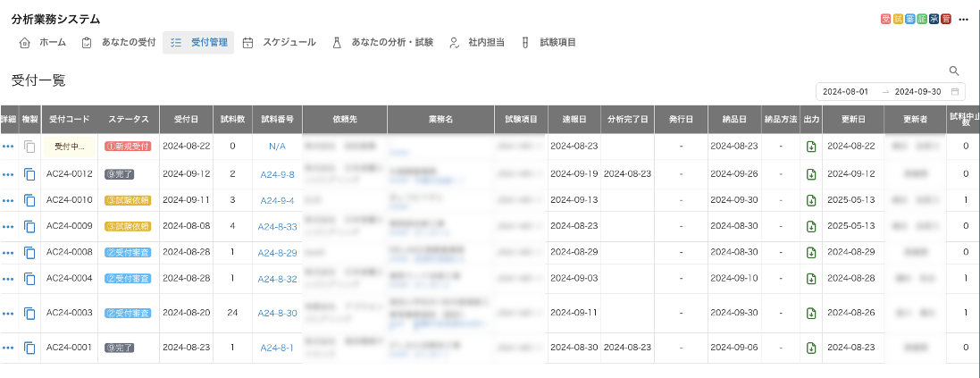
Task: Edit start date 2024-08-01 field
Action: pyautogui.click(x=845, y=91)
